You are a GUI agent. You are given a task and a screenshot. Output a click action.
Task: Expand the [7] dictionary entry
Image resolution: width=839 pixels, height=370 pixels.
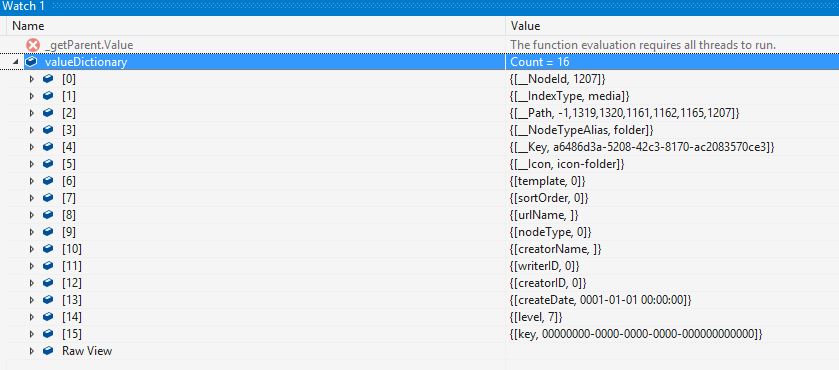(32, 198)
